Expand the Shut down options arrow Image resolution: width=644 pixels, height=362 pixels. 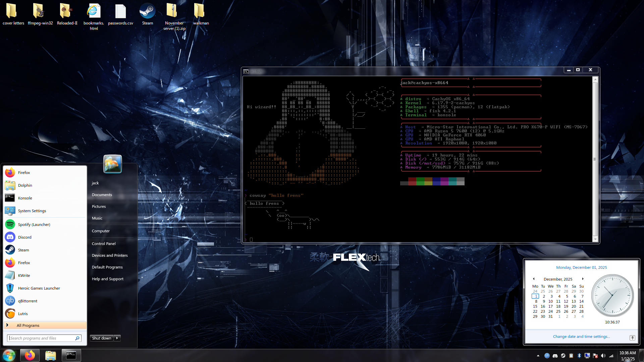(x=117, y=338)
